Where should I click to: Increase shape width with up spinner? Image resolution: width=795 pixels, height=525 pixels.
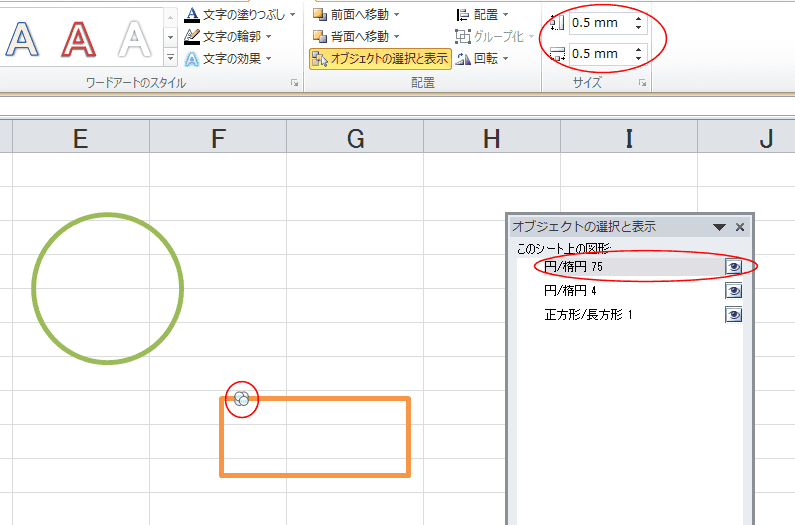[x=638, y=50]
